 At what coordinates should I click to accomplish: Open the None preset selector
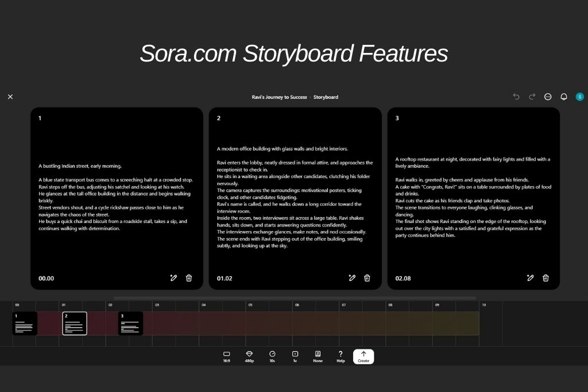click(x=318, y=357)
